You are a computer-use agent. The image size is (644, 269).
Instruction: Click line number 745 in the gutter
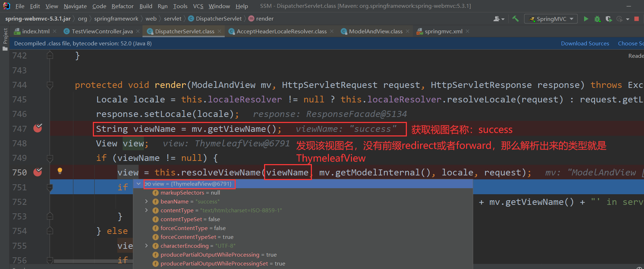[19, 100]
